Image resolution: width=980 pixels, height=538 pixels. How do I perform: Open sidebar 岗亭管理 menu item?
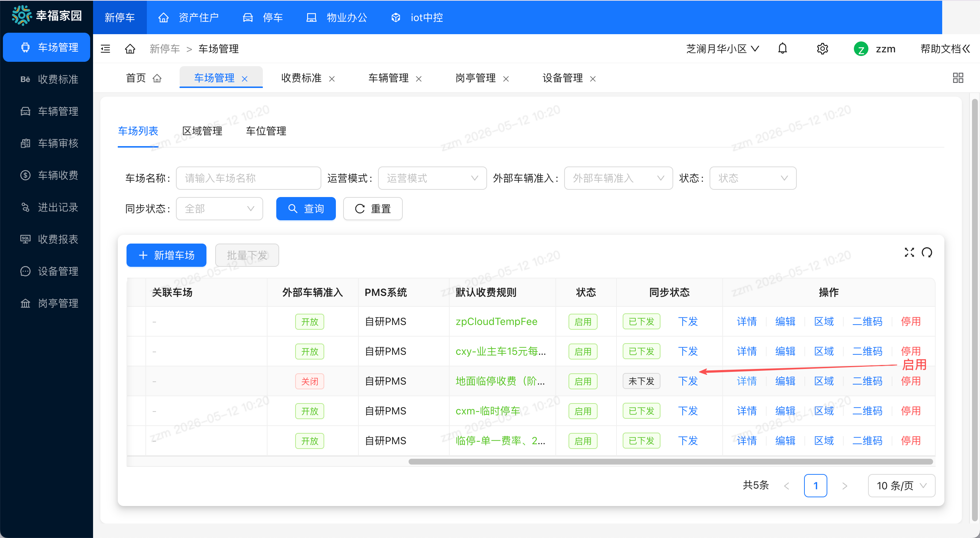(x=47, y=303)
